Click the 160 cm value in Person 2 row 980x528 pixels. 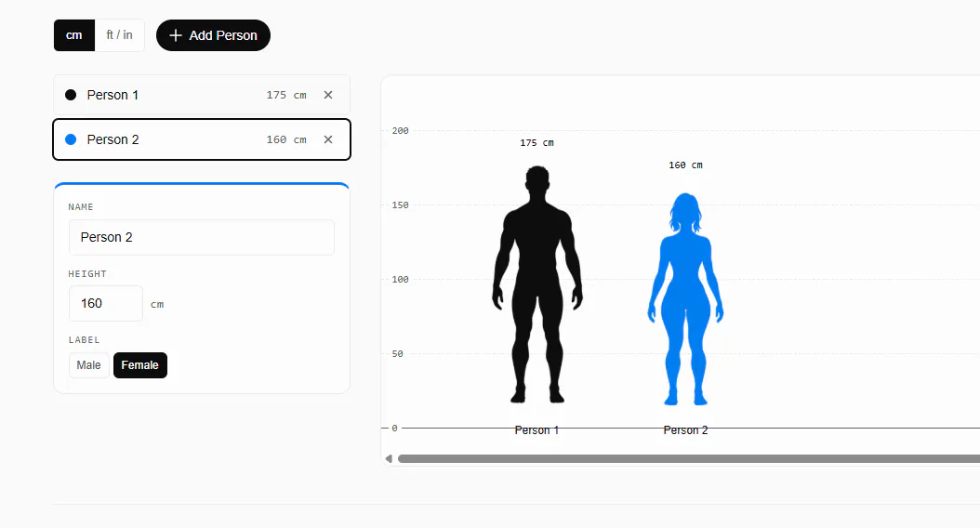[286, 139]
